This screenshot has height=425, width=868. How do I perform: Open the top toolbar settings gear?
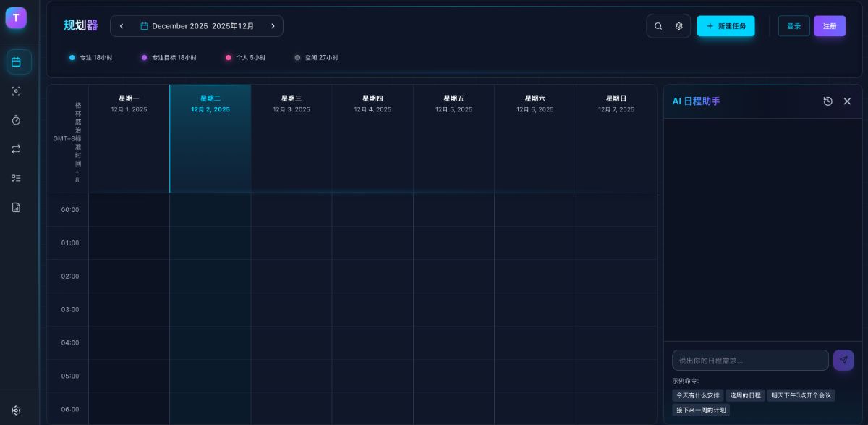coord(679,26)
